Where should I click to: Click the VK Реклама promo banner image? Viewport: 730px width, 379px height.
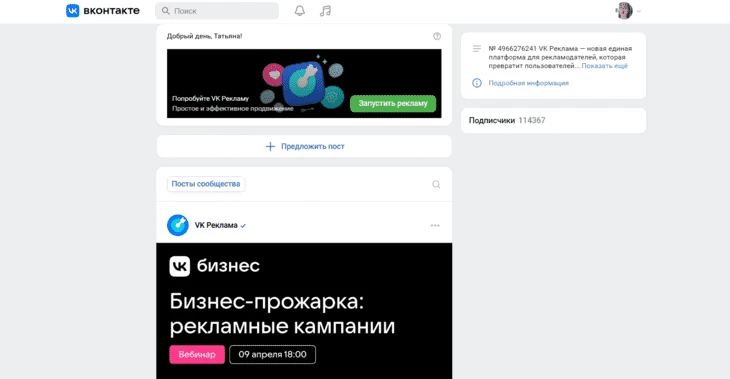click(304, 83)
